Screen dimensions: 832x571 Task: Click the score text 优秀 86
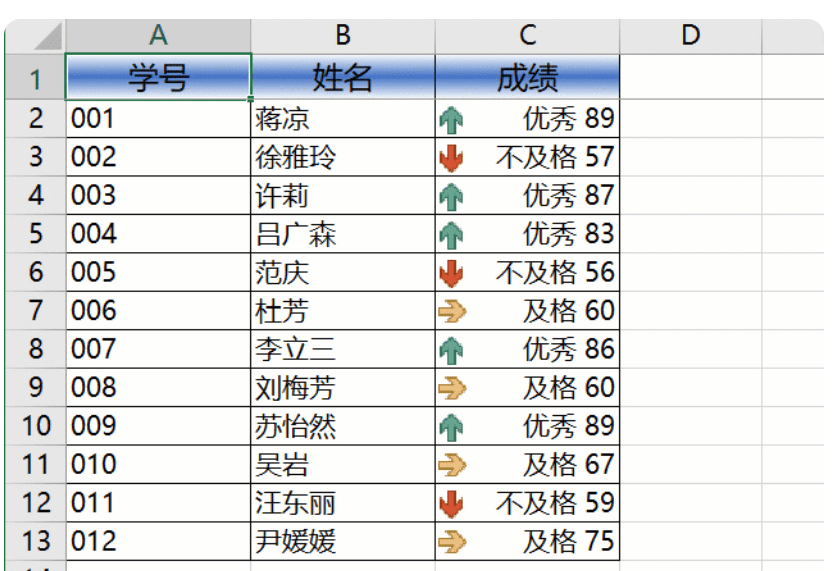tap(568, 349)
